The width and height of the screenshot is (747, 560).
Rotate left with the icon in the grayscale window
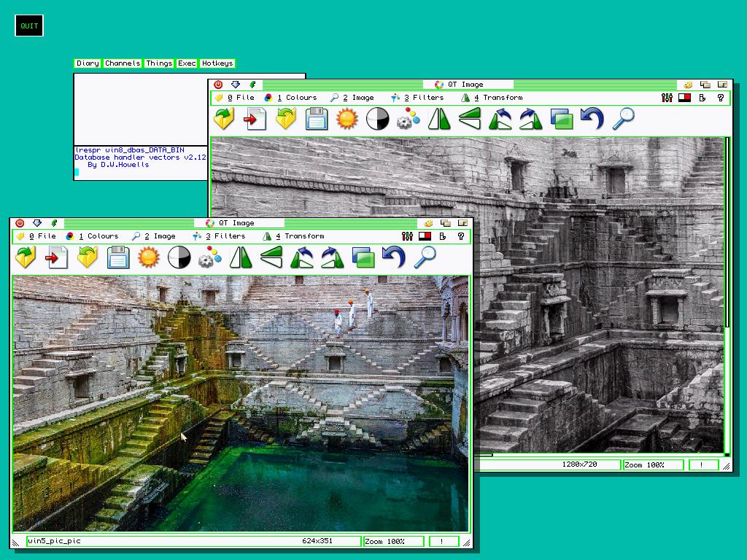point(500,119)
